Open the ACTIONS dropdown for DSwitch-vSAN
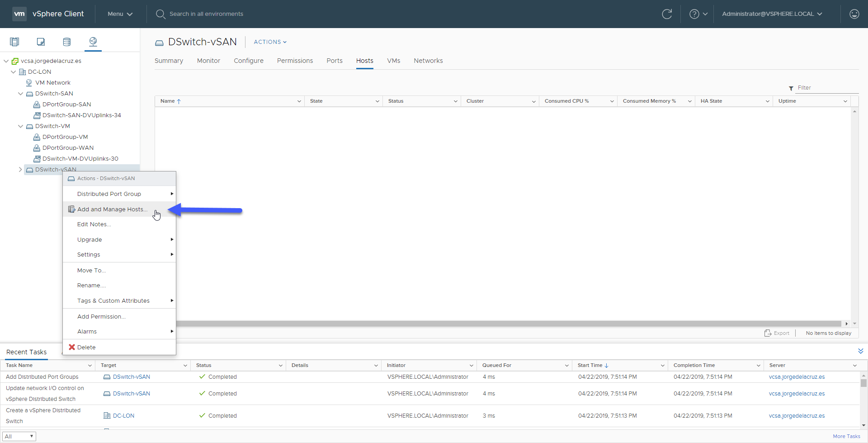 pyautogui.click(x=270, y=42)
